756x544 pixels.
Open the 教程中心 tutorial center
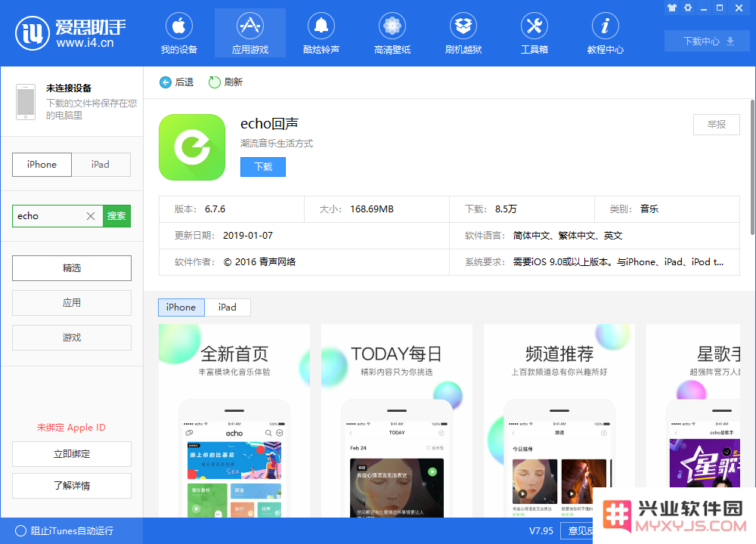605,33
